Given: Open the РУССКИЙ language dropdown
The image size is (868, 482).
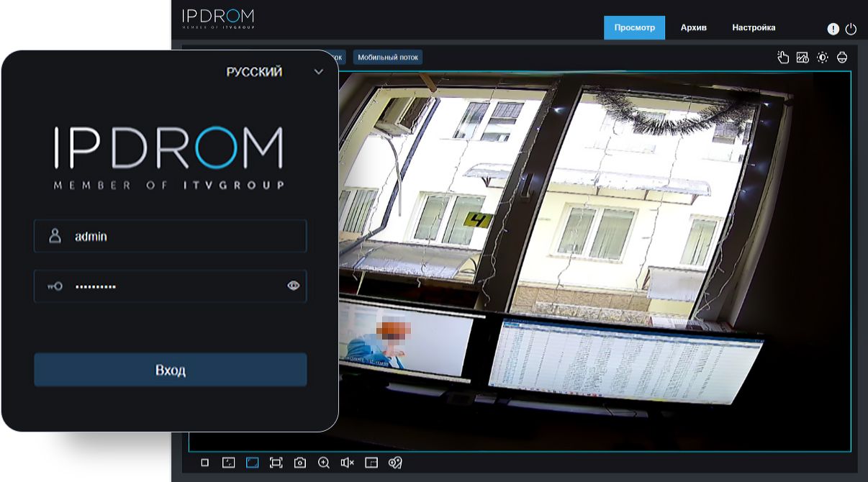Looking at the screenshot, I should pyautogui.click(x=275, y=72).
